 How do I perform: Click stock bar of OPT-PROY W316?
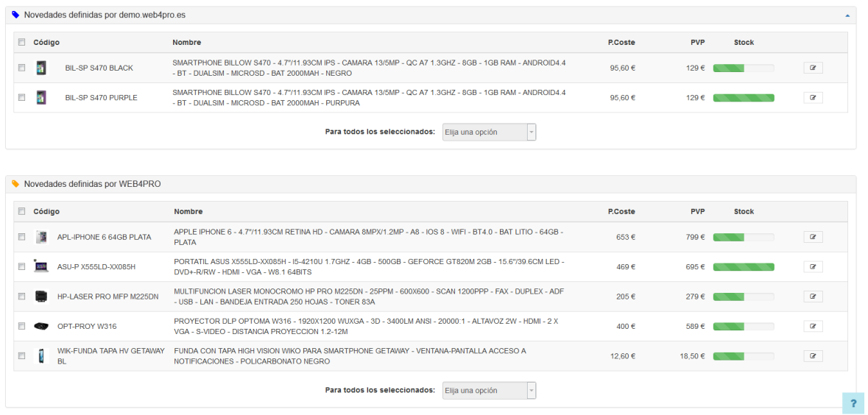[x=744, y=326]
